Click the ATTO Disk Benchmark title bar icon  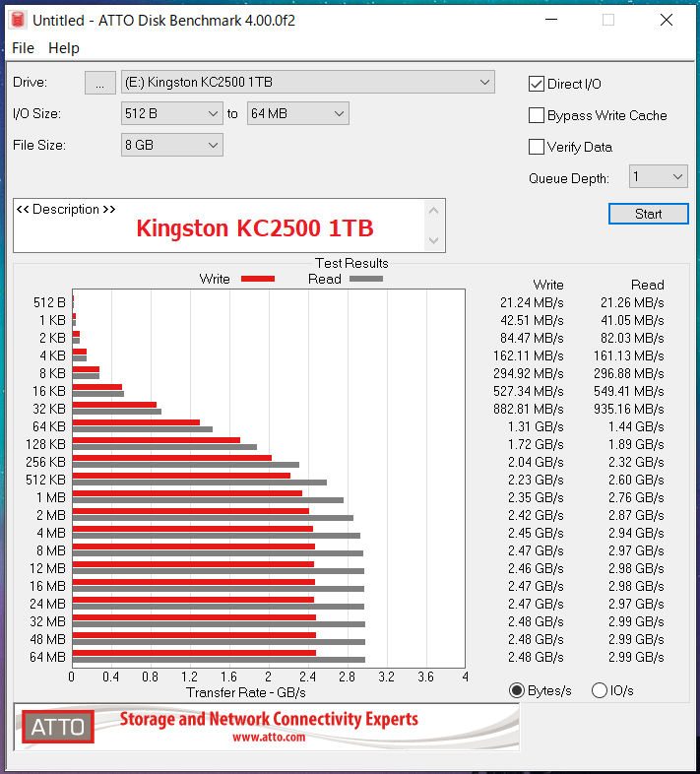[x=18, y=20]
